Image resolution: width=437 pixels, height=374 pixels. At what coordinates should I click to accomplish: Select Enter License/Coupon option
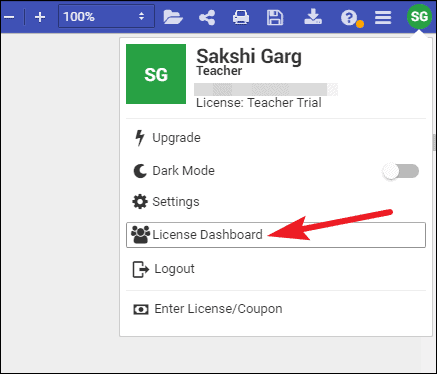pos(276,309)
